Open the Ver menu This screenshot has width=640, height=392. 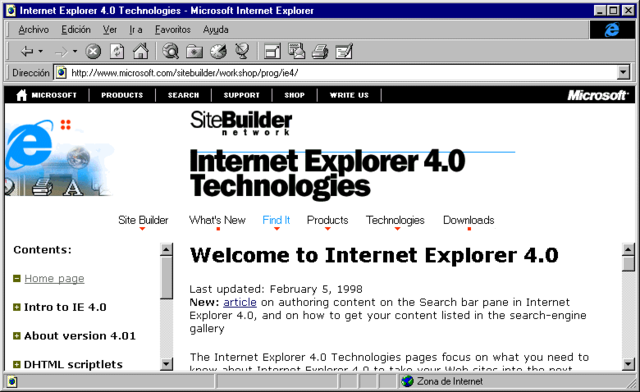click(110, 30)
